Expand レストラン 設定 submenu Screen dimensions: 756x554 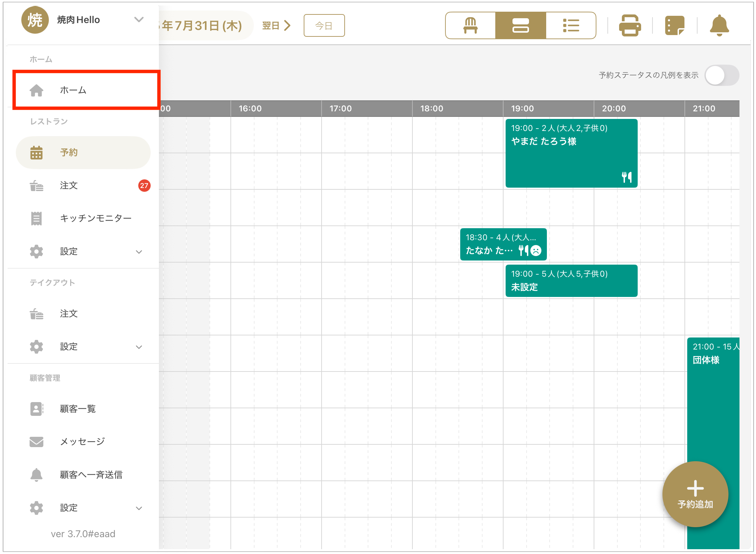139,252
